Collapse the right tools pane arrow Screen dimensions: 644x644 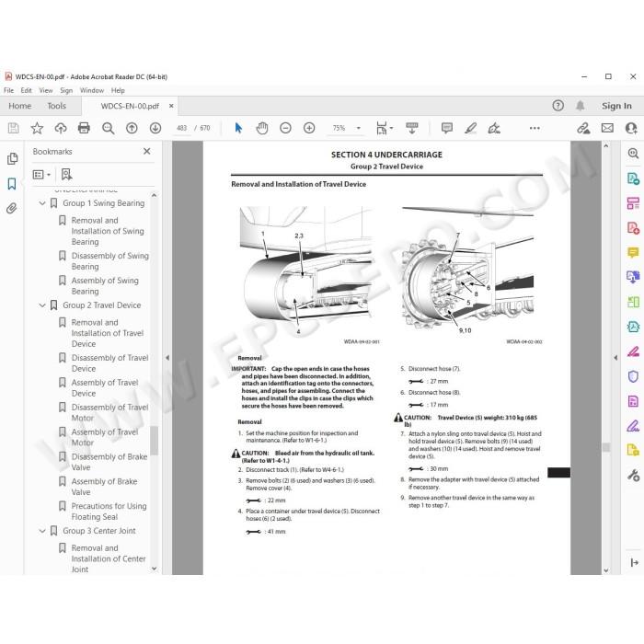[x=615, y=358]
